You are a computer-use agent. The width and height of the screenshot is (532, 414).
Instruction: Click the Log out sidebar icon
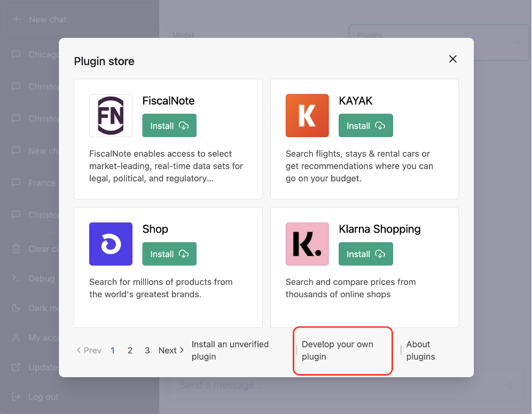(x=16, y=397)
